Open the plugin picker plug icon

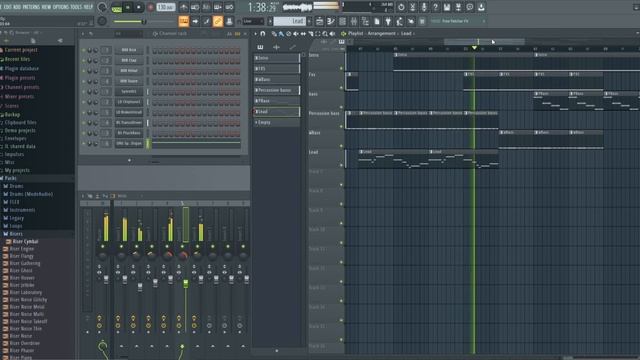[x=388, y=21]
